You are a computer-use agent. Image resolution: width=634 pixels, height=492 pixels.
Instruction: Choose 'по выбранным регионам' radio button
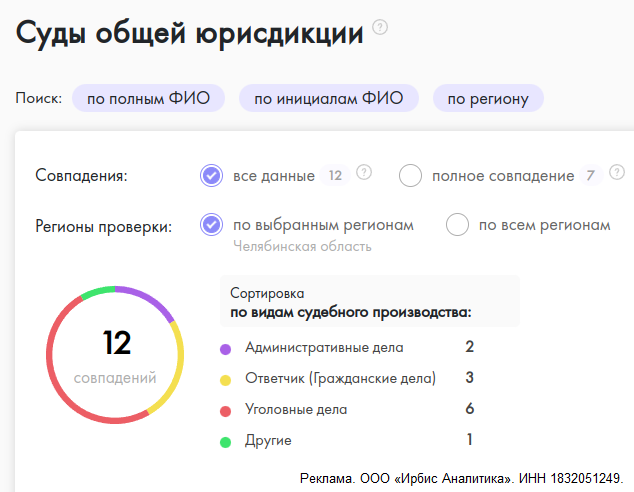pos(211,225)
